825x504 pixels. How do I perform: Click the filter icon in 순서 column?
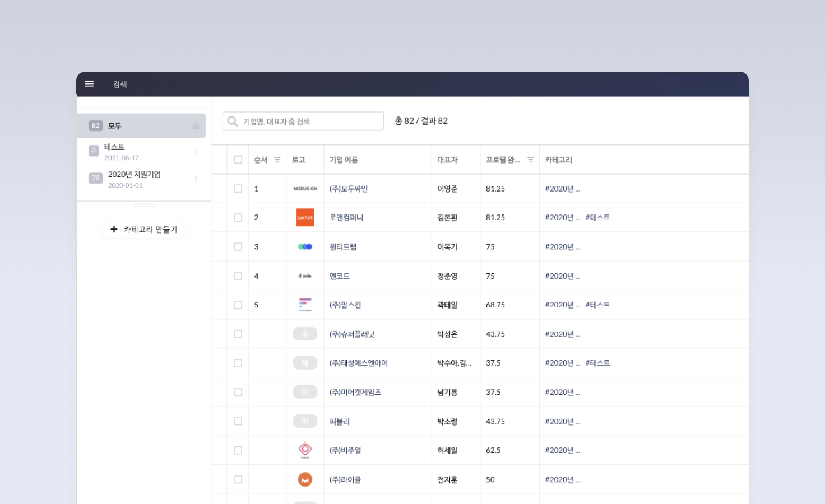277,160
